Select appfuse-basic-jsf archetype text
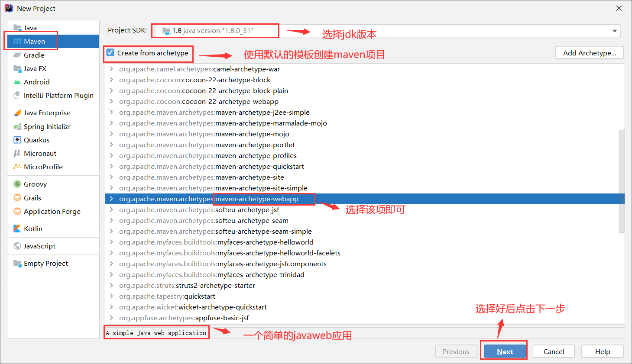 [222, 318]
